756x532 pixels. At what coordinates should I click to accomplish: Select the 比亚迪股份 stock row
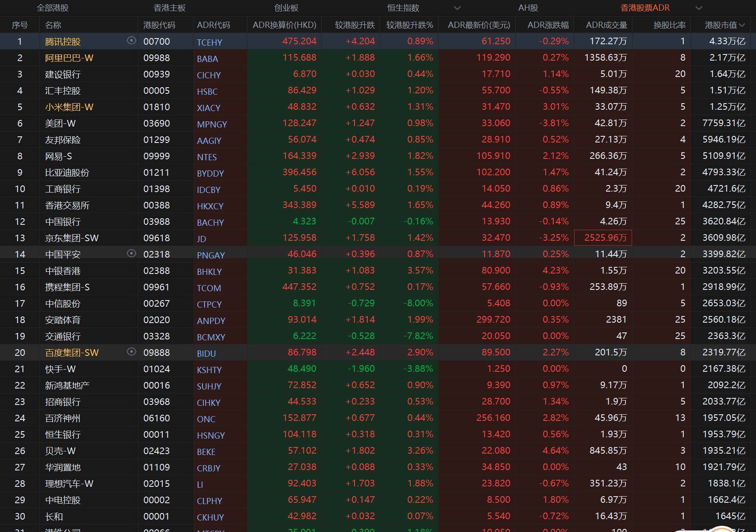coord(67,173)
